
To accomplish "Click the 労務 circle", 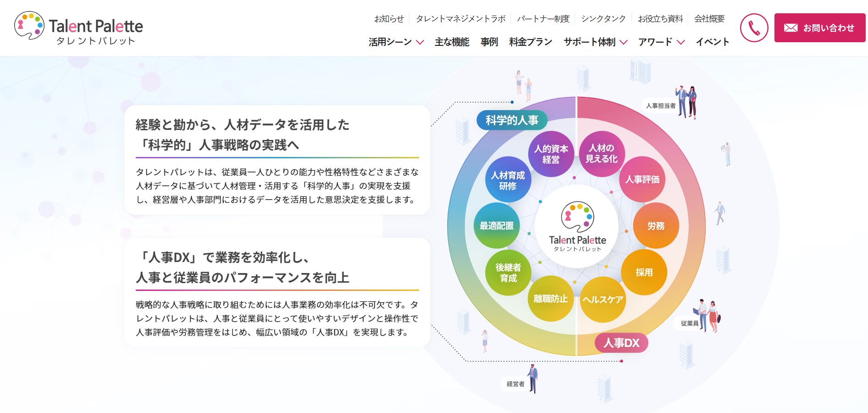I will [656, 225].
